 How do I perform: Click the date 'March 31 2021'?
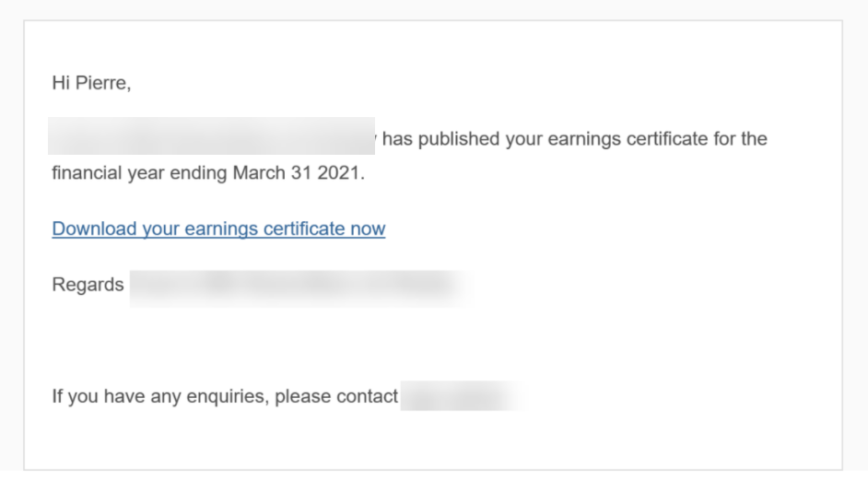click(296, 173)
